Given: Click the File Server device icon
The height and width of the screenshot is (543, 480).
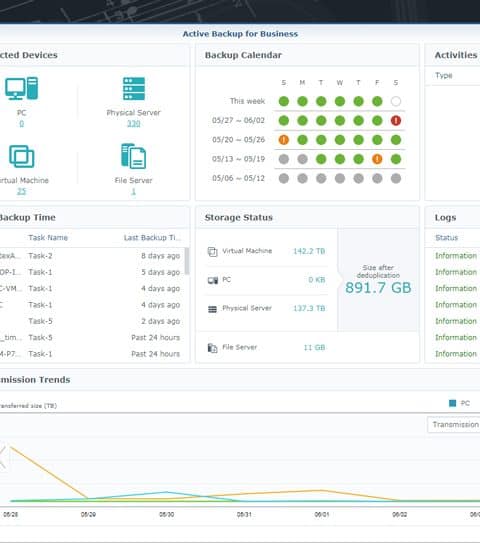Looking at the screenshot, I should click(134, 156).
